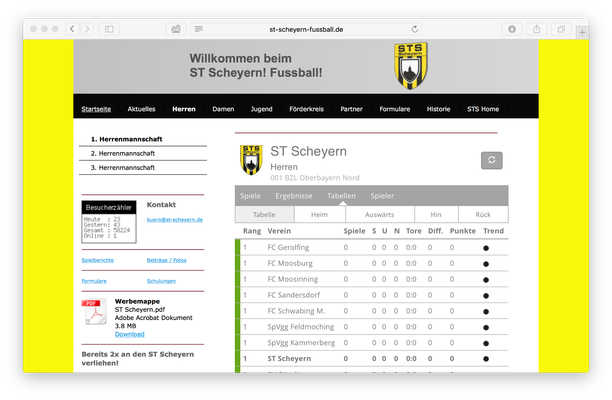Image resolution: width=612 pixels, height=400 pixels.
Task: Click the Tore column header
Action: pyautogui.click(x=413, y=231)
